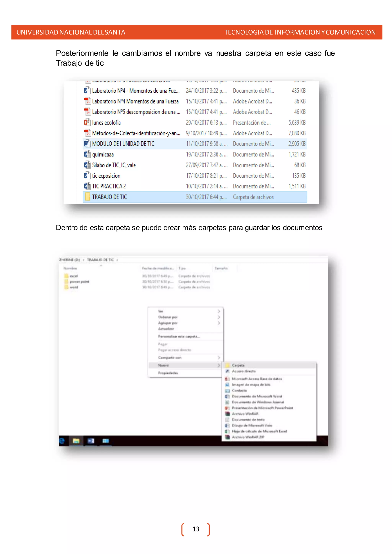Select Propiedades in the context menu
Image resolution: width=392 pixels, height=554 pixels.
(x=168, y=373)
